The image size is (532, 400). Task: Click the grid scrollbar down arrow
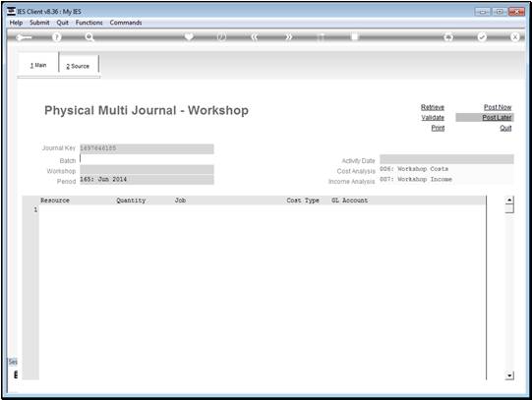(x=509, y=375)
